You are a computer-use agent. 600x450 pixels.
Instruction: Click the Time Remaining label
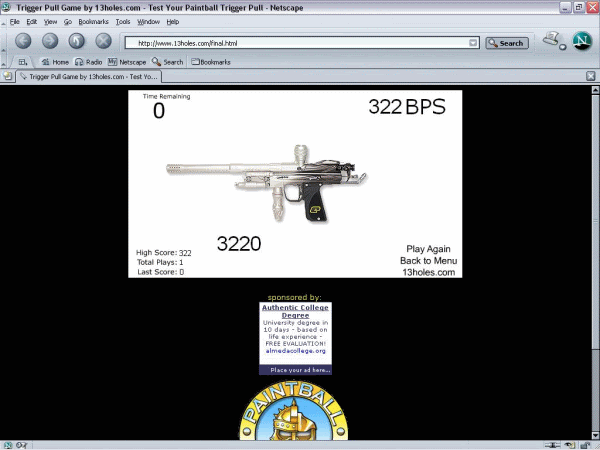166,96
